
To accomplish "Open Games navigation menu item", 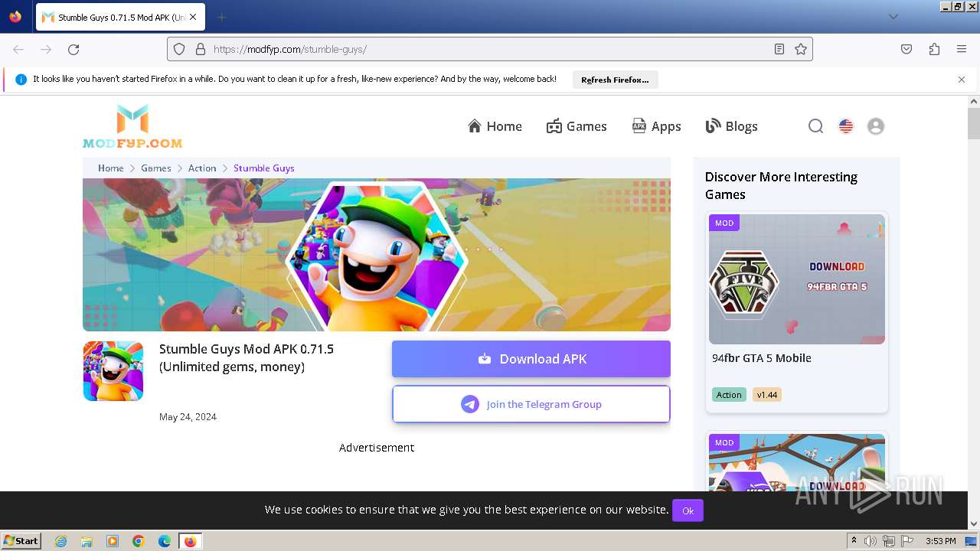I will pyautogui.click(x=577, y=126).
